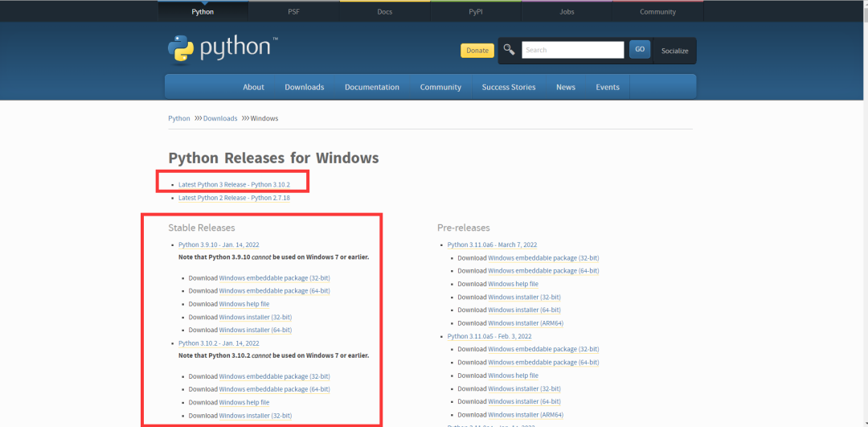Click the Downloads breadcrumb link
The height and width of the screenshot is (427, 868).
pyautogui.click(x=220, y=118)
